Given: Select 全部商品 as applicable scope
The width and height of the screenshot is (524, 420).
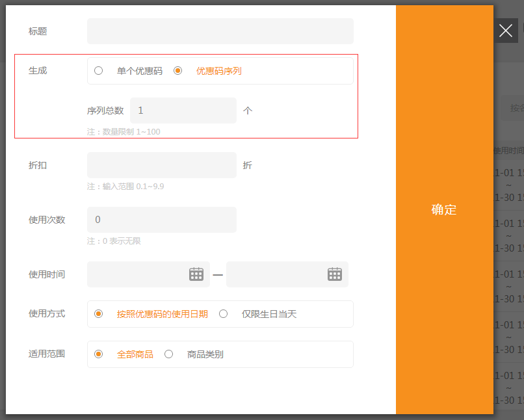Looking at the screenshot, I should point(99,354).
